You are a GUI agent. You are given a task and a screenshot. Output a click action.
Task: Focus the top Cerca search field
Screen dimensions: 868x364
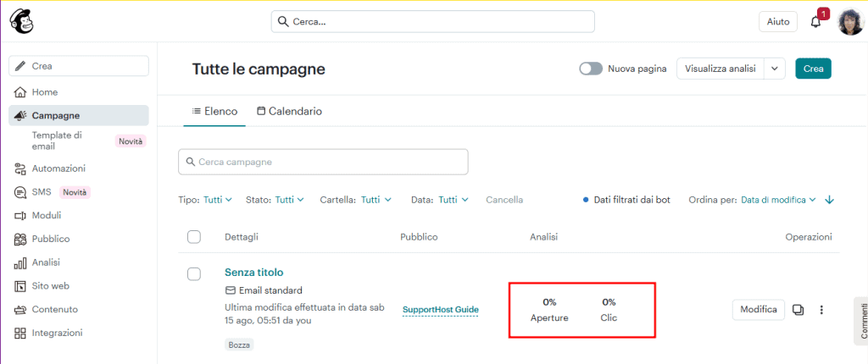(433, 21)
